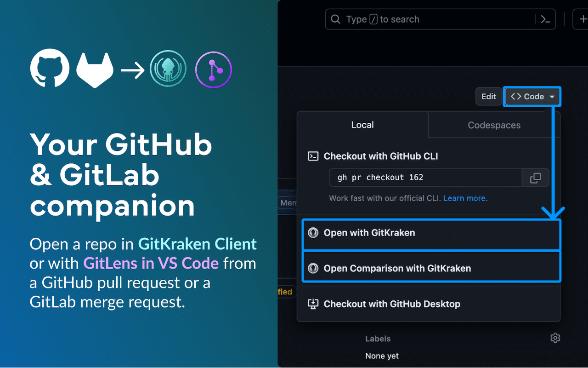Image resolution: width=588 pixels, height=368 pixels.
Task: Click the terminal icon beside Checkout with GitHub CLI
Action: [313, 156]
